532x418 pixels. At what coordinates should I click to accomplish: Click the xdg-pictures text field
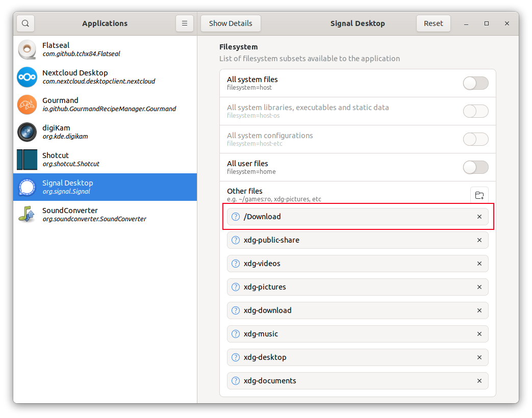tap(358, 287)
